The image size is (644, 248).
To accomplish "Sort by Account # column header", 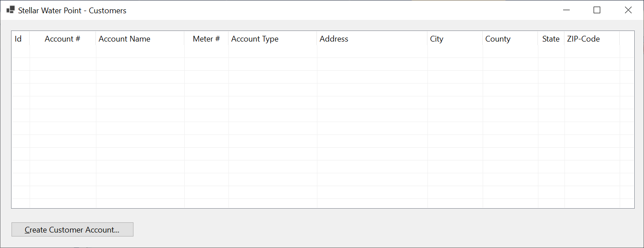I will coord(63,39).
